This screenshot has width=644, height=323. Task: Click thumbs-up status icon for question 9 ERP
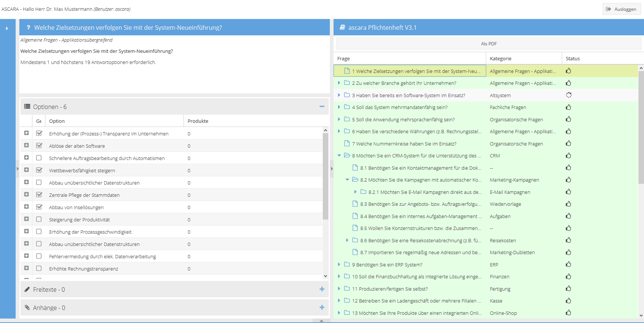coord(568,265)
